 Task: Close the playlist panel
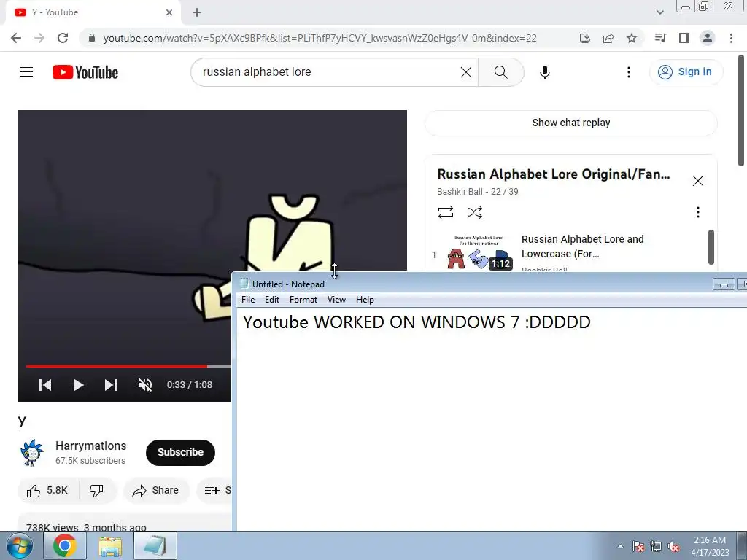(698, 181)
